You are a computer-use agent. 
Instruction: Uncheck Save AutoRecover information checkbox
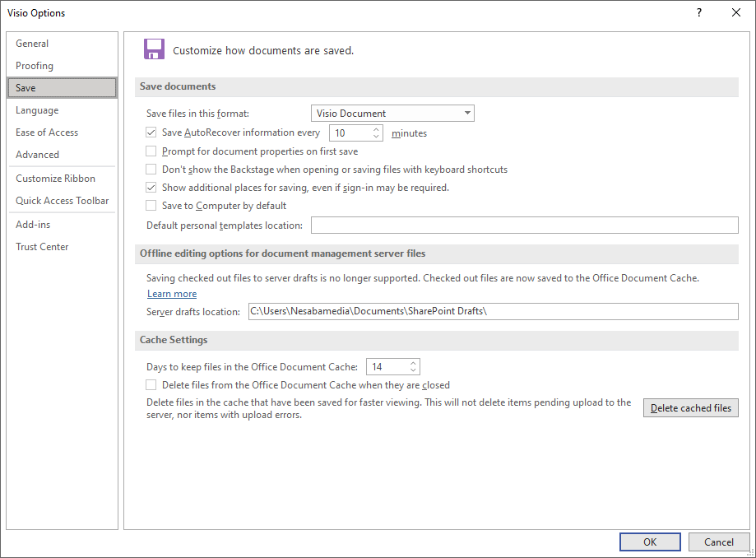pos(151,133)
